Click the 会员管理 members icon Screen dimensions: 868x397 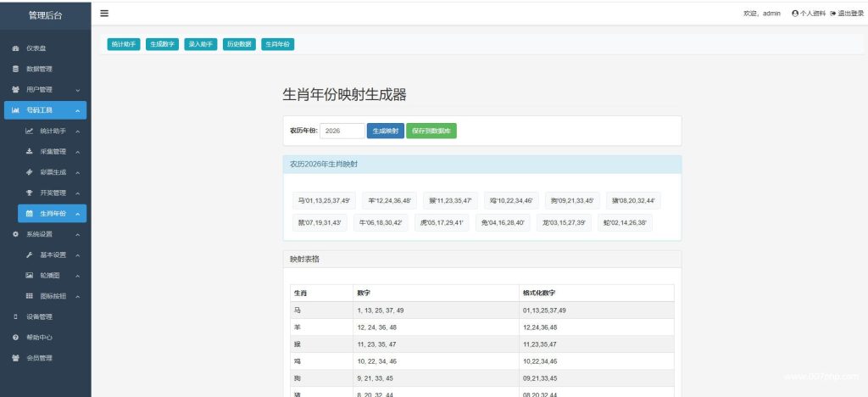[x=15, y=358]
